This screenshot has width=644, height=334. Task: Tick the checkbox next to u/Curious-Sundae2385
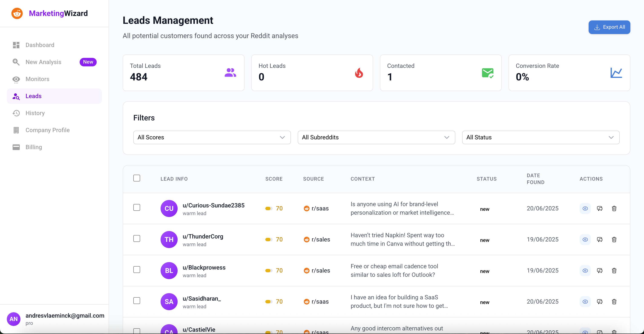[137, 207]
